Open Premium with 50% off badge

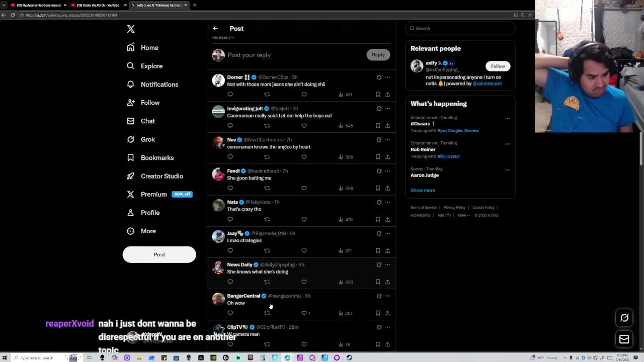point(159,195)
